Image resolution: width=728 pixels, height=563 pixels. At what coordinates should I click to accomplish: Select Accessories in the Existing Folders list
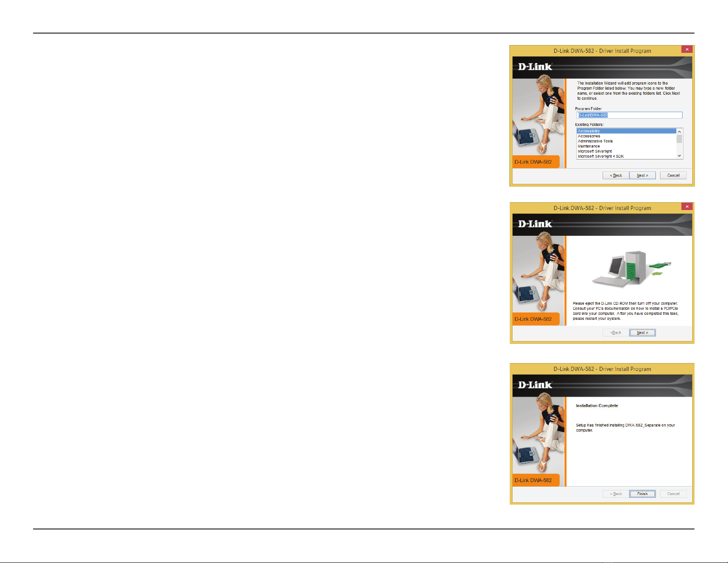tap(626, 136)
